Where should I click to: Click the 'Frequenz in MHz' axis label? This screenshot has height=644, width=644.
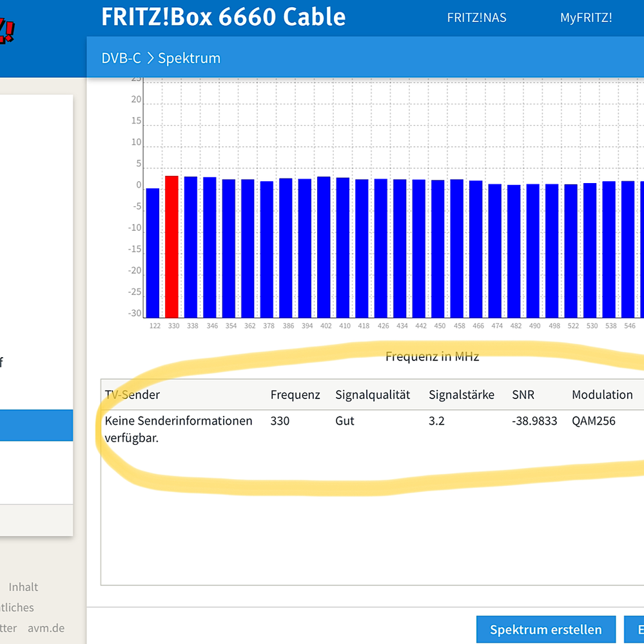click(x=432, y=356)
